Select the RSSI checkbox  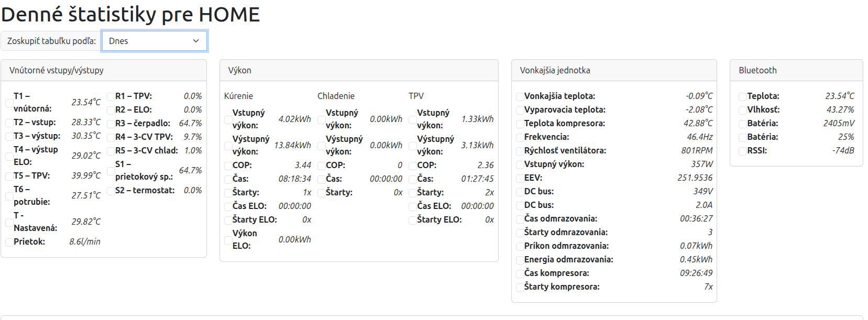(x=743, y=151)
